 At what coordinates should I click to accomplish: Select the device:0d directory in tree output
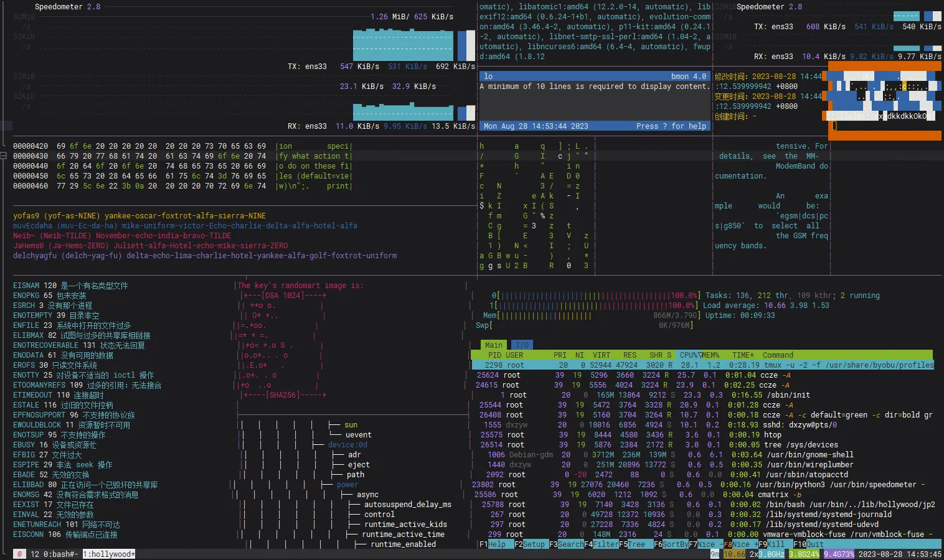pos(347,445)
